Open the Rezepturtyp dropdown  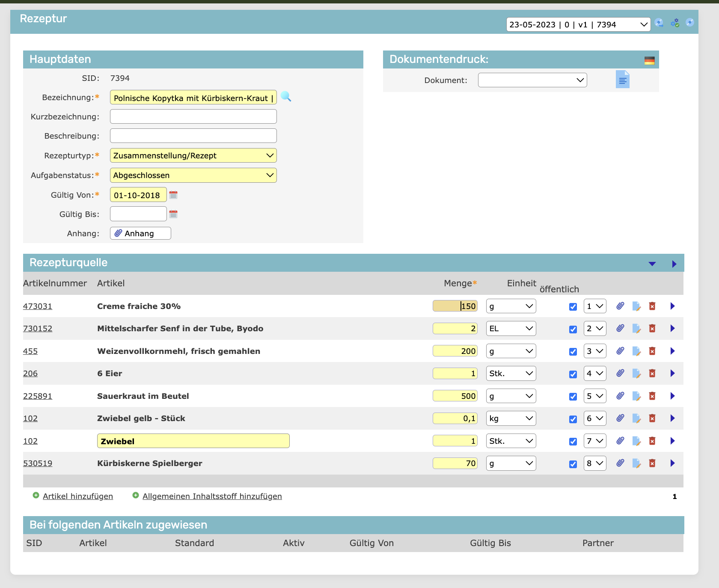point(193,155)
